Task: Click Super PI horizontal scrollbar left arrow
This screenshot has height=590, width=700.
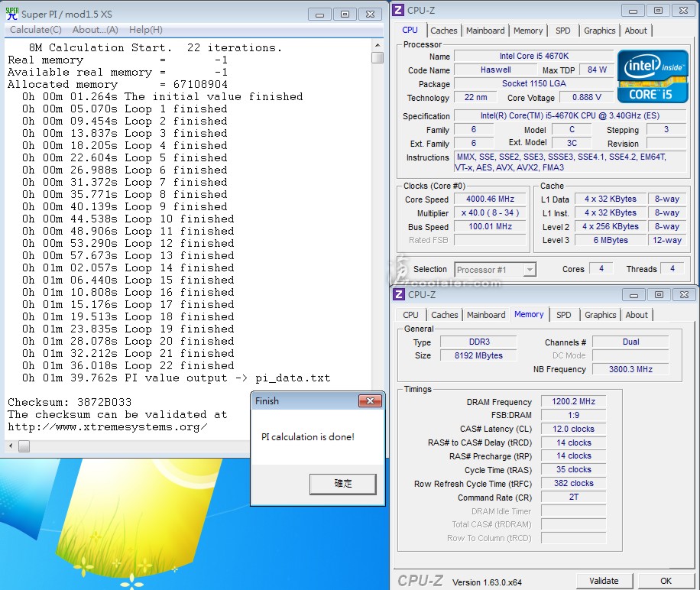Action: 11,446
